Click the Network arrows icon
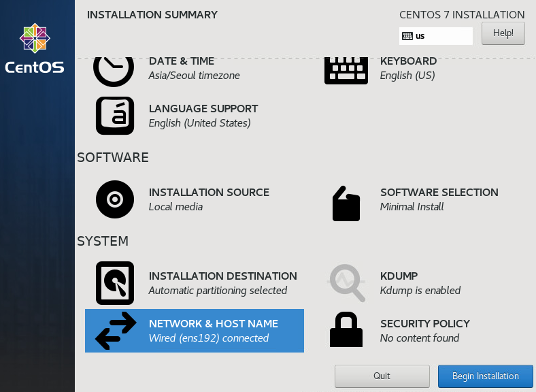 tap(116, 331)
